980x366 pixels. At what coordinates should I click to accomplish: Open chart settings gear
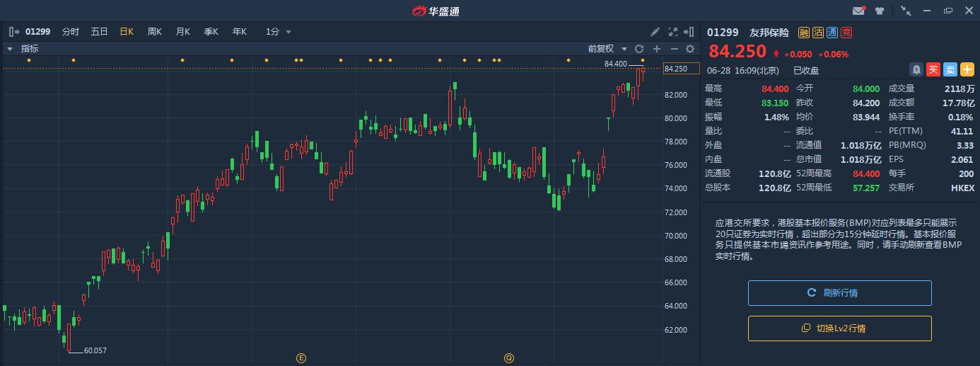pos(690,49)
